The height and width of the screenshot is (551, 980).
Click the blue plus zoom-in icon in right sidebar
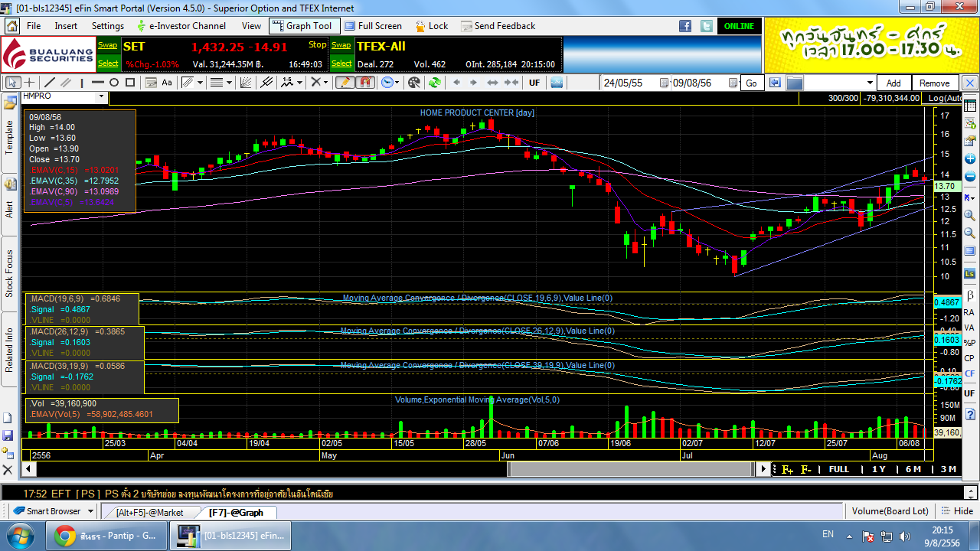point(970,159)
